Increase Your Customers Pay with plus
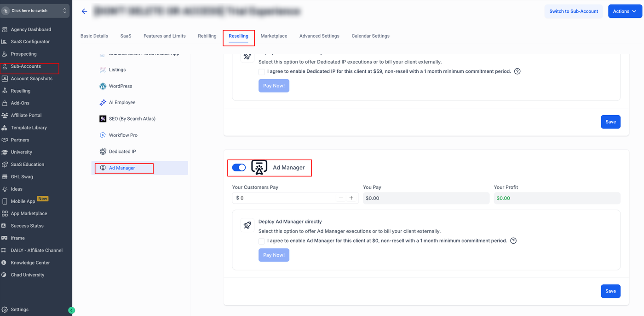This screenshot has width=644, height=316. coord(351,198)
